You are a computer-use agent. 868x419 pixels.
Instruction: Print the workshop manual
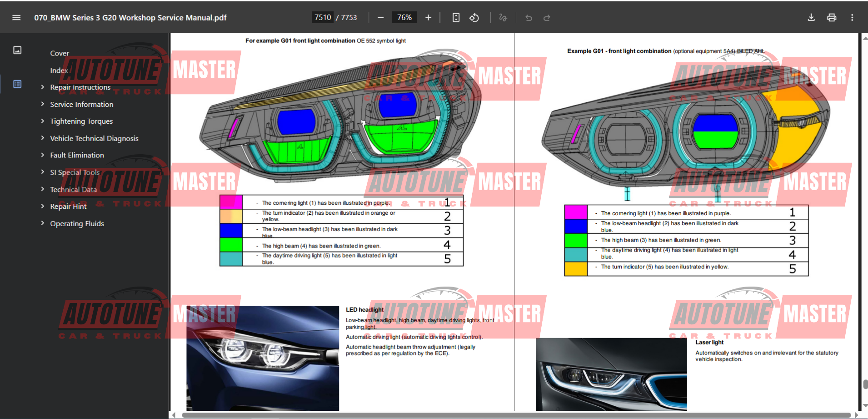point(831,17)
